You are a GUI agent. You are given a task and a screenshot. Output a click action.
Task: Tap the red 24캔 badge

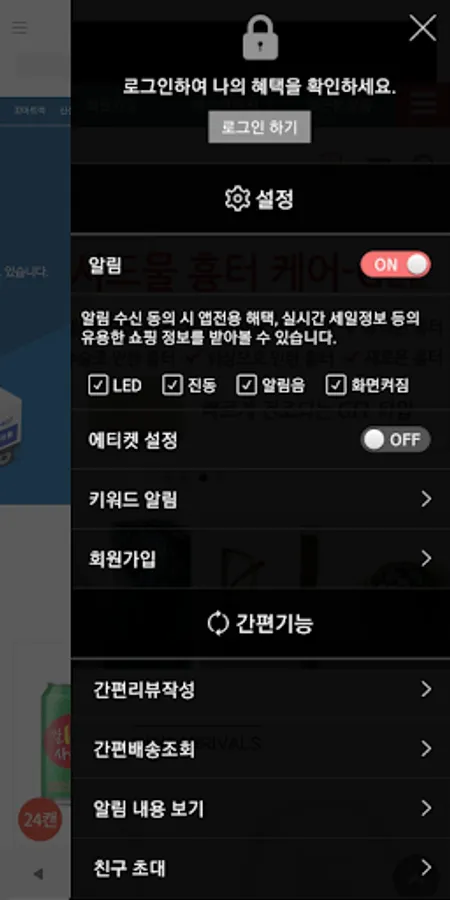(x=40, y=819)
